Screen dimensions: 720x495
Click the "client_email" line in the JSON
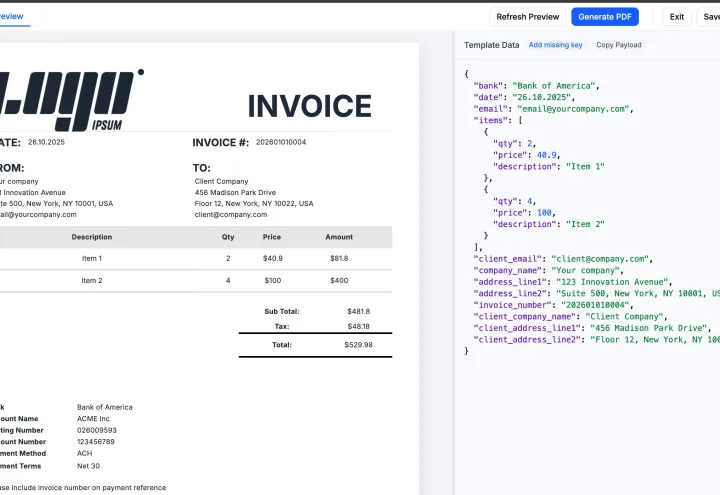[x=563, y=259]
